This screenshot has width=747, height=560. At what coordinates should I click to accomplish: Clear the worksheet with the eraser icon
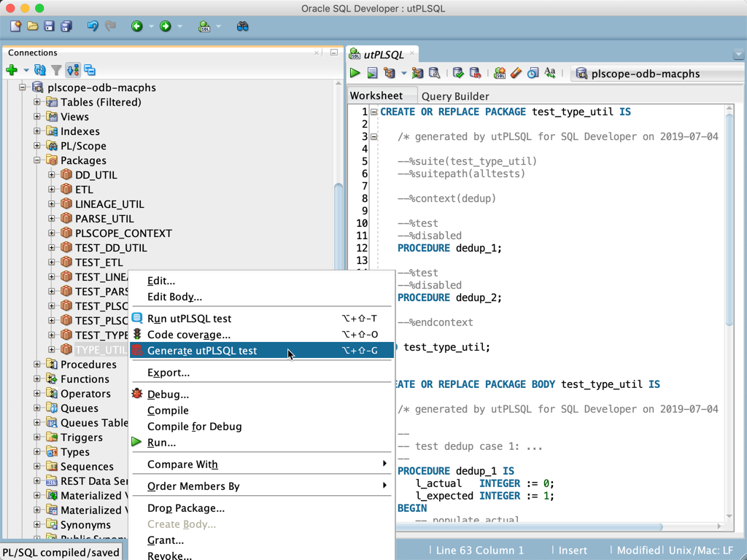point(516,73)
